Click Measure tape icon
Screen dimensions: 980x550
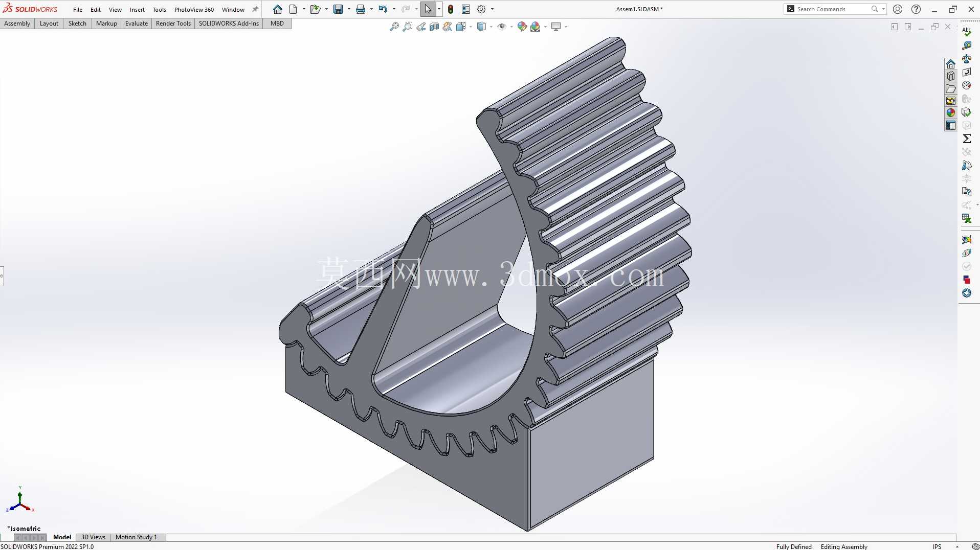[967, 45]
